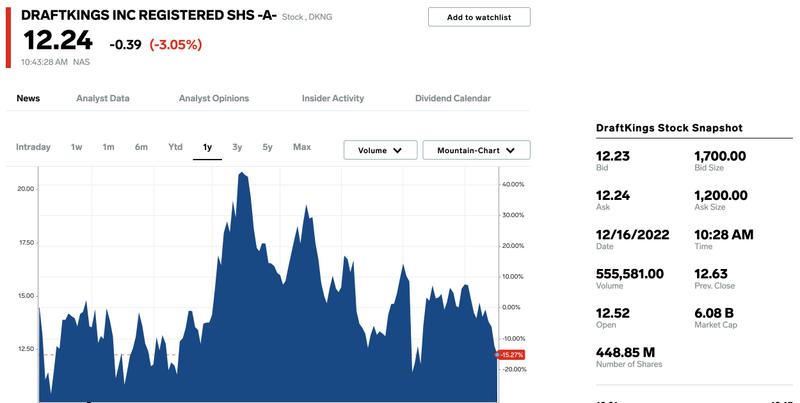Click the tallest peak of the mountain chart
The image size is (800, 403).
(x=242, y=174)
